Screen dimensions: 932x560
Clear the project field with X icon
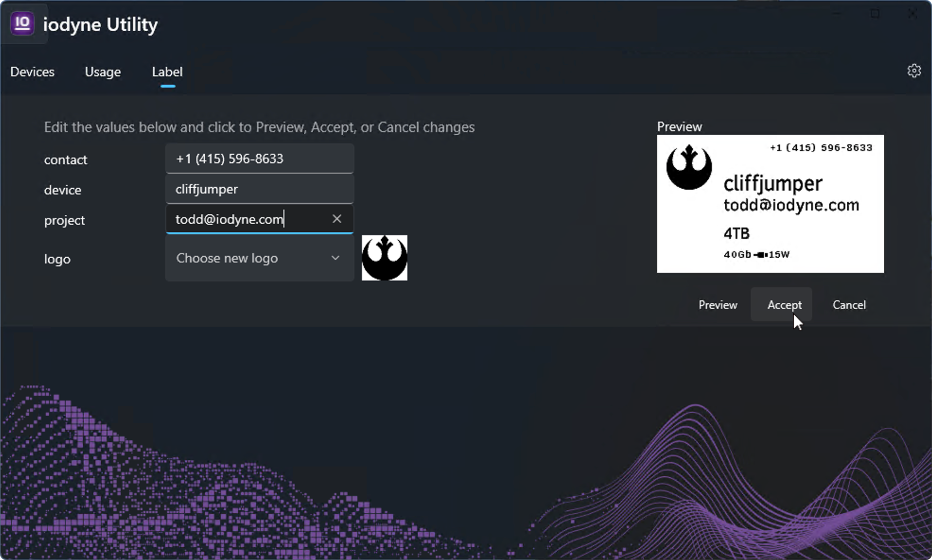tap(337, 219)
